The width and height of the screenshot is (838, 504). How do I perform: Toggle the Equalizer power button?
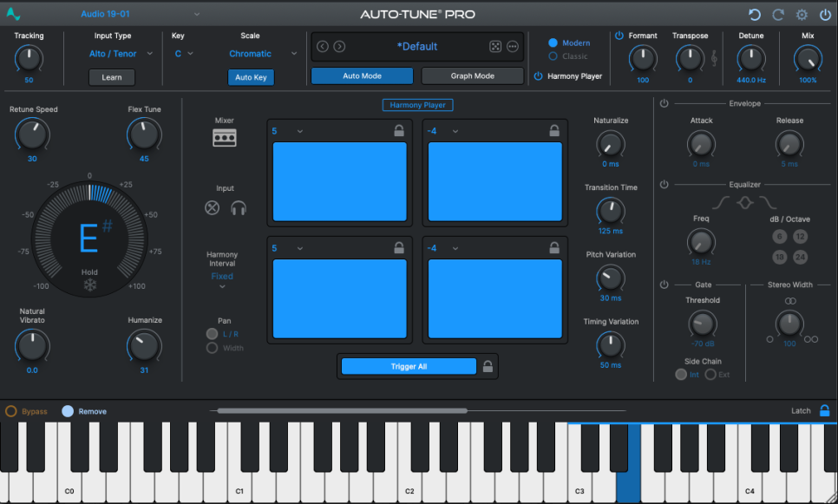coord(665,185)
